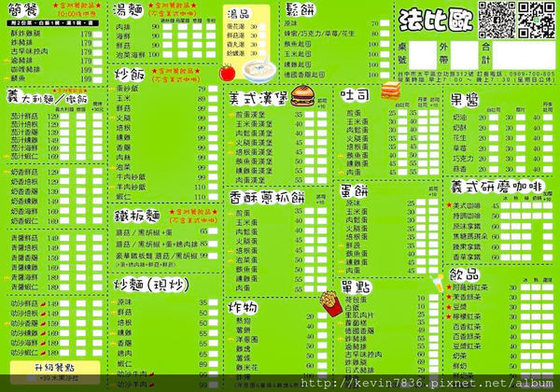Screen dimensions: 560x392
Task: Click the 焦糖瑪琪朵 coffee item
Action: pyautogui.click(x=470, y=236)
